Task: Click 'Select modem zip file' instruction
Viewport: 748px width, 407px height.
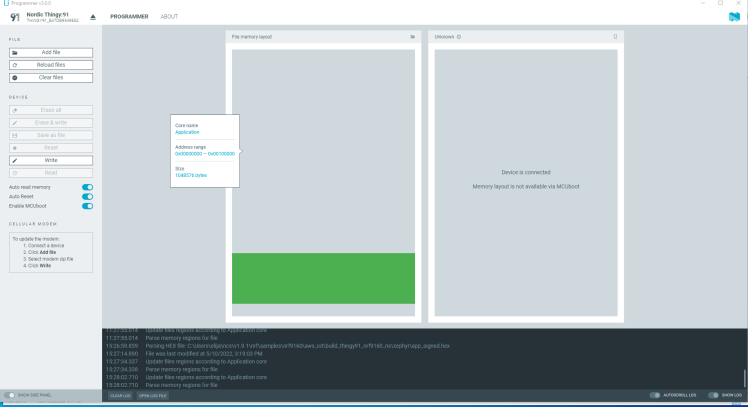Action: click(51, 259)
